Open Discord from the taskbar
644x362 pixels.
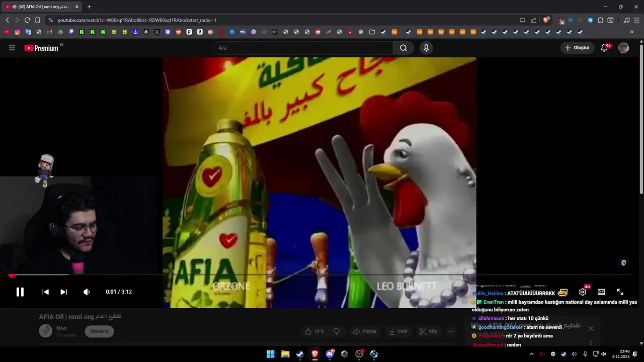pos(330,354)
